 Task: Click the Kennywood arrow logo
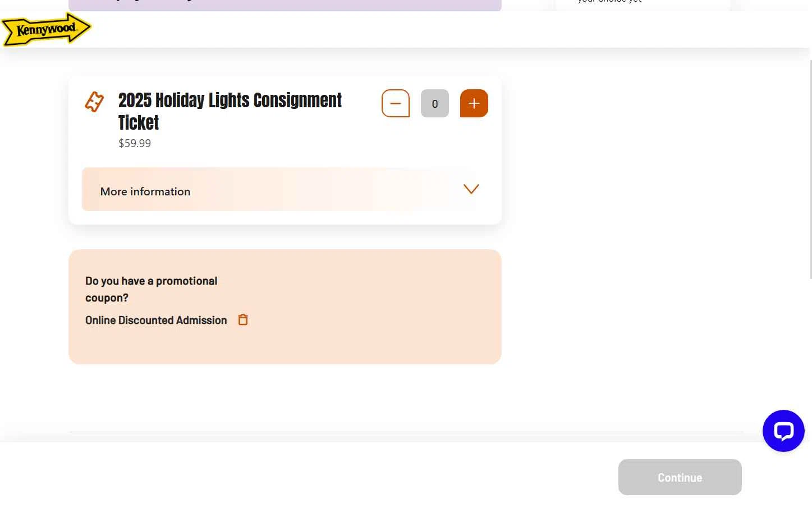[45, 29]
